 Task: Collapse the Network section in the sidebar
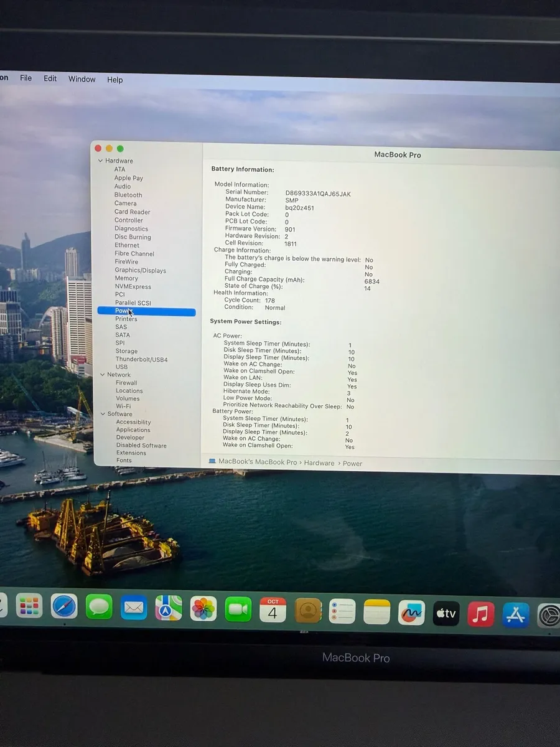tap(102, 374)
